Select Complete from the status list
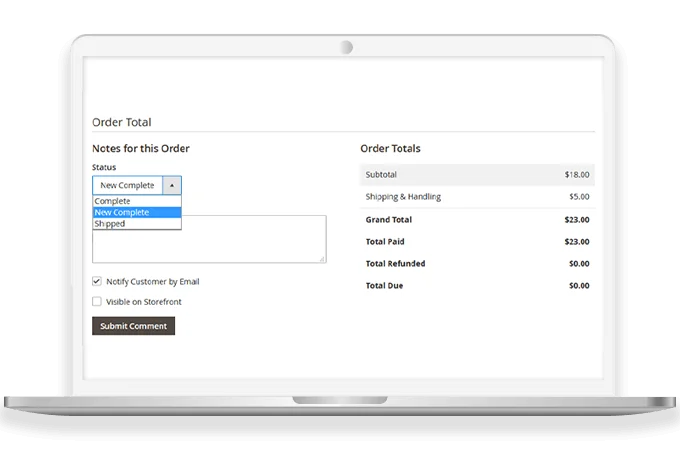This screenshot has height=450, width=680. (x=137, y=201)
